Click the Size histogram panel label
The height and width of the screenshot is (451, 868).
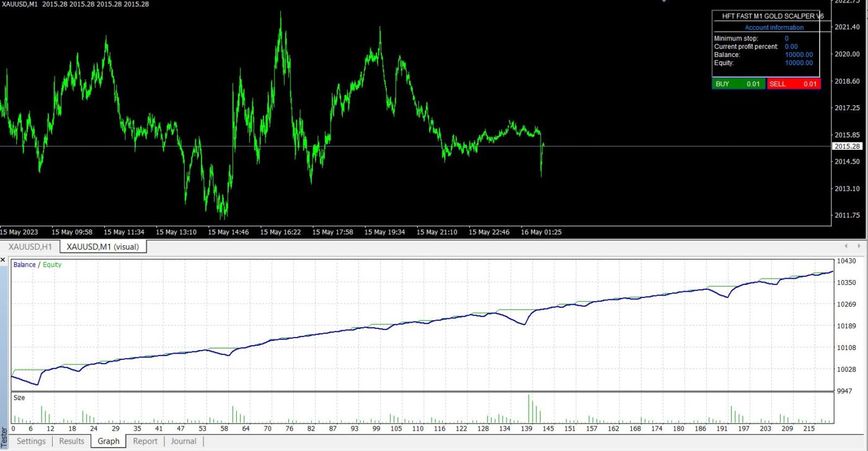pyautogui.click(x=19, y=397)
